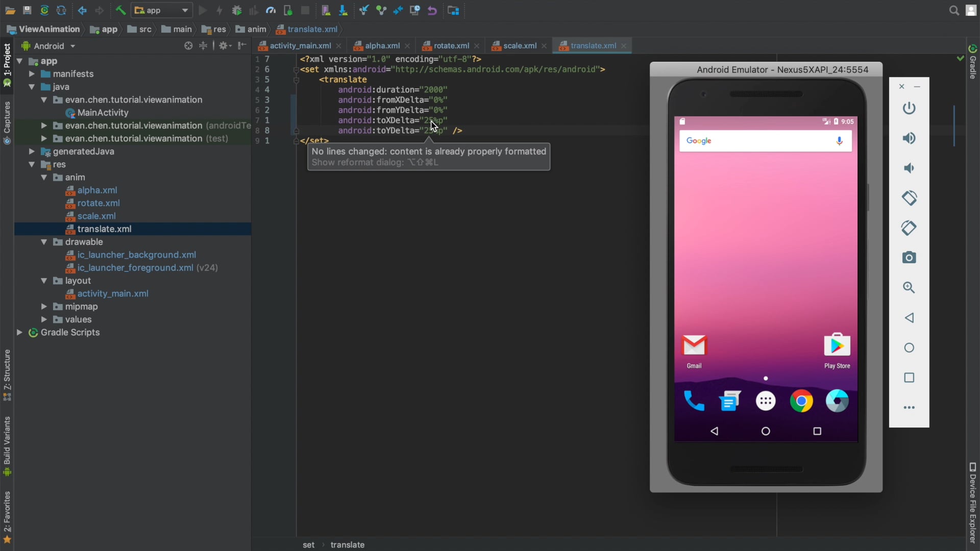Click the Save All disk icon
980x551 pixels.
tap(28, 10)
